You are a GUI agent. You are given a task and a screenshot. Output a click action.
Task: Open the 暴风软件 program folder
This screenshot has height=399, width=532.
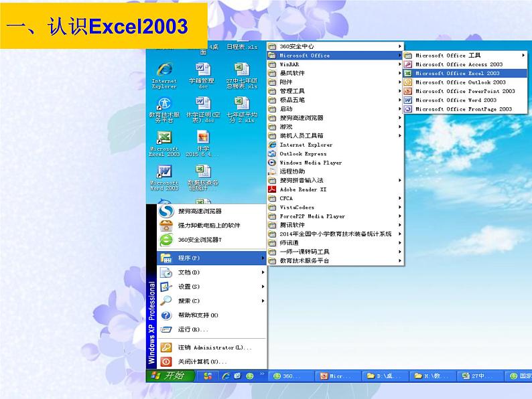click(x=335, y=73)
